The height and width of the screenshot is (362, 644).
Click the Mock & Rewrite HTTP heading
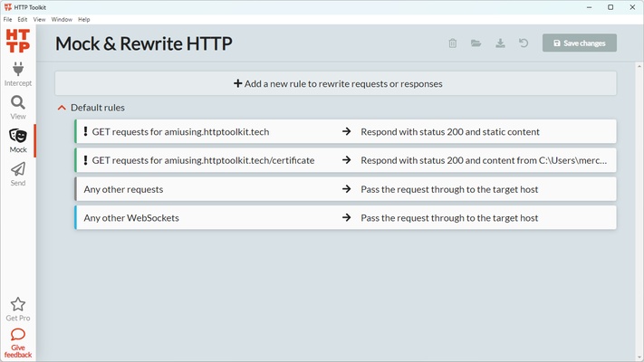[144, 43]
